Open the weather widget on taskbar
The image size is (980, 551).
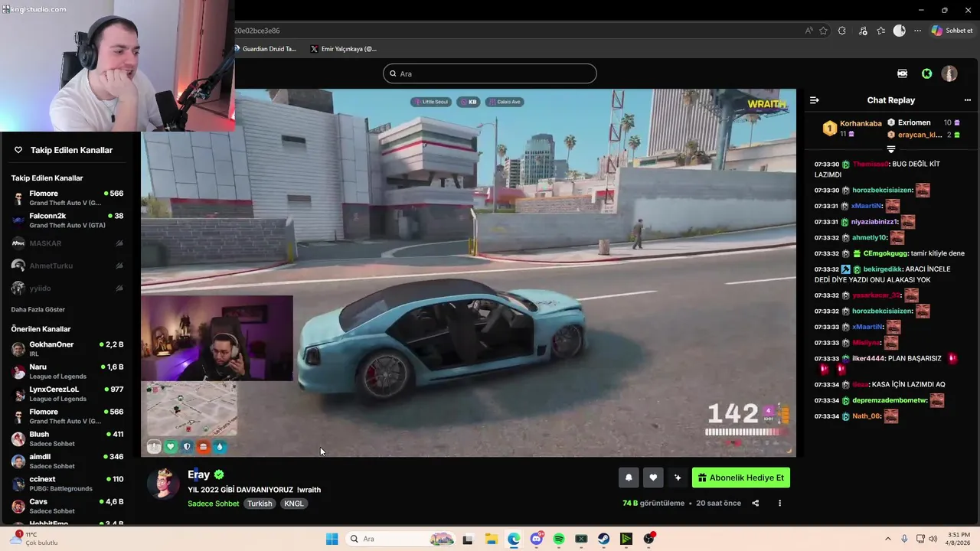[x=34, y=539]
